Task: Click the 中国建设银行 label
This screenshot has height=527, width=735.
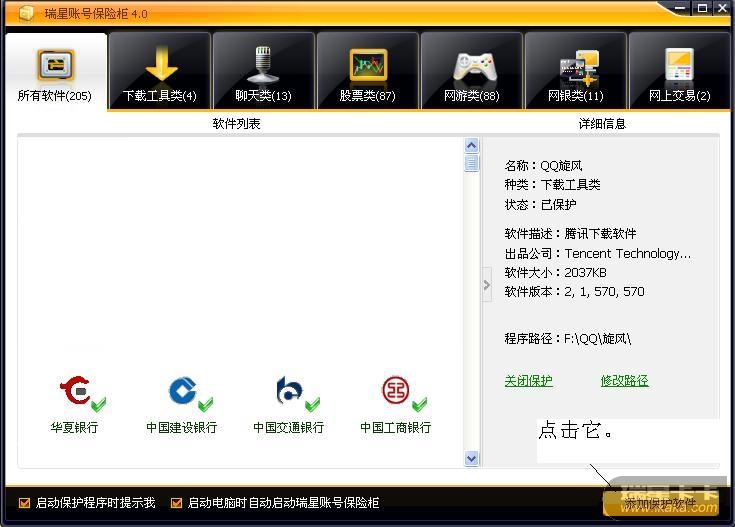Action: pos(182,428)
